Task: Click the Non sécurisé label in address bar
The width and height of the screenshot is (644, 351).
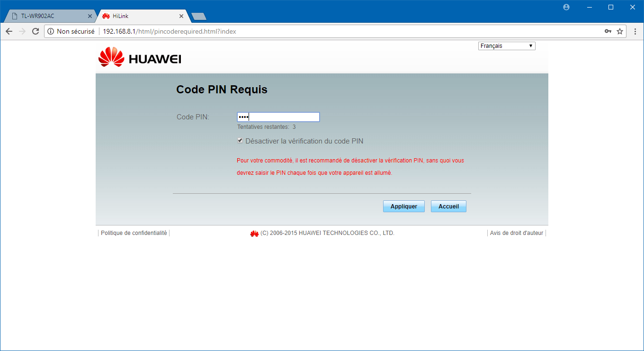Action: (76, 31)
